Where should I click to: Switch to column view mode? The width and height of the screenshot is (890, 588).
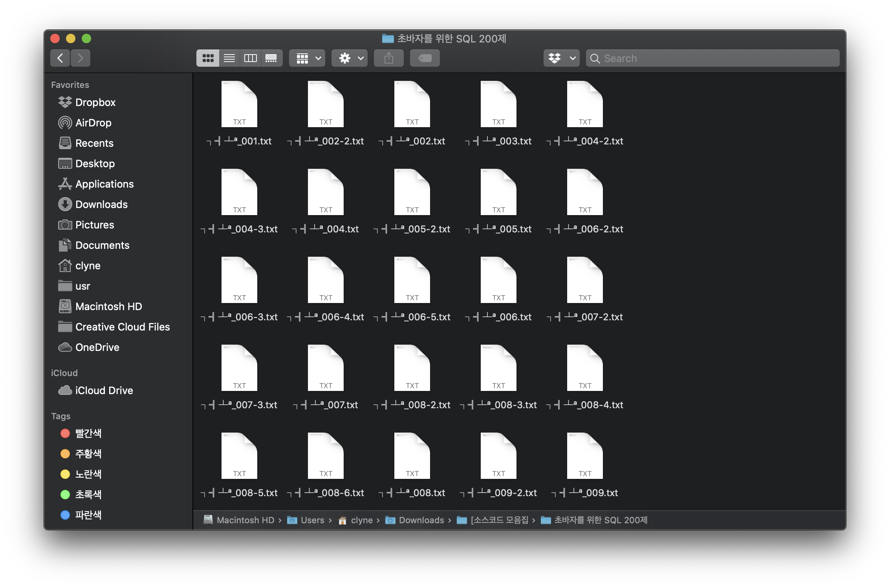click(251, 58)
